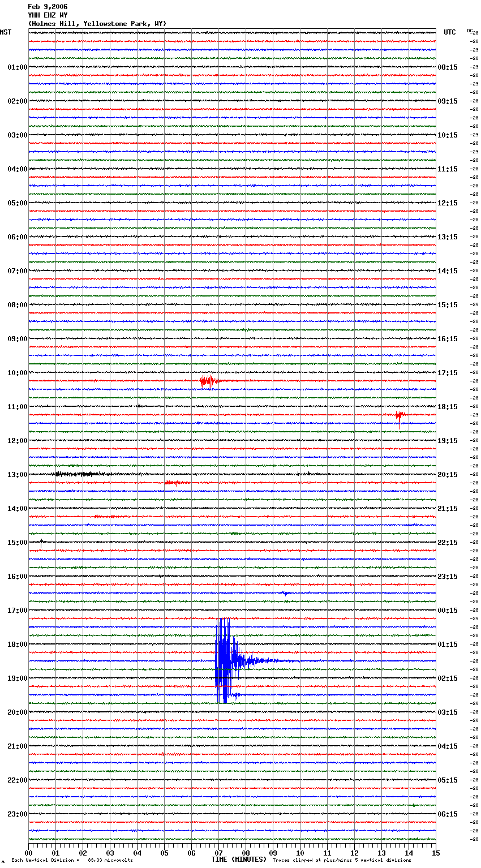This screenshot has width=481, height=868.
Task: Select the 17:00 MST time label
Action: click(x=18, y=611)
